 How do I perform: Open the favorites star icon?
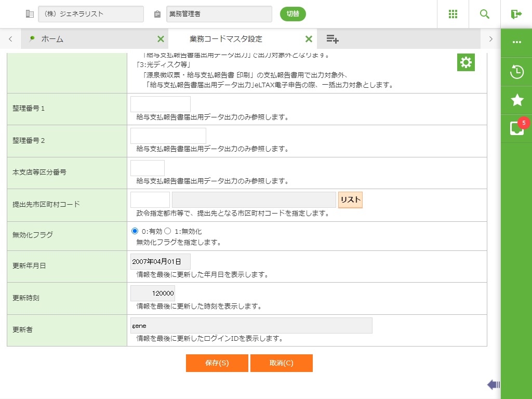516,100
